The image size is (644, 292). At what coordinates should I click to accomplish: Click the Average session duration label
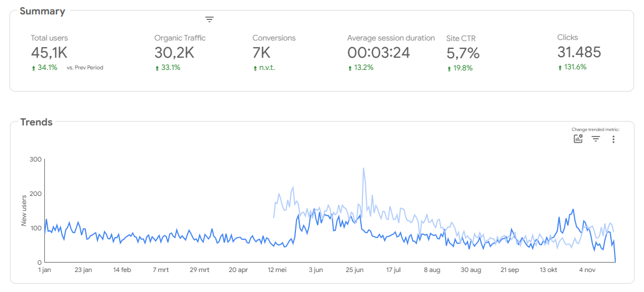pos(391,38)
